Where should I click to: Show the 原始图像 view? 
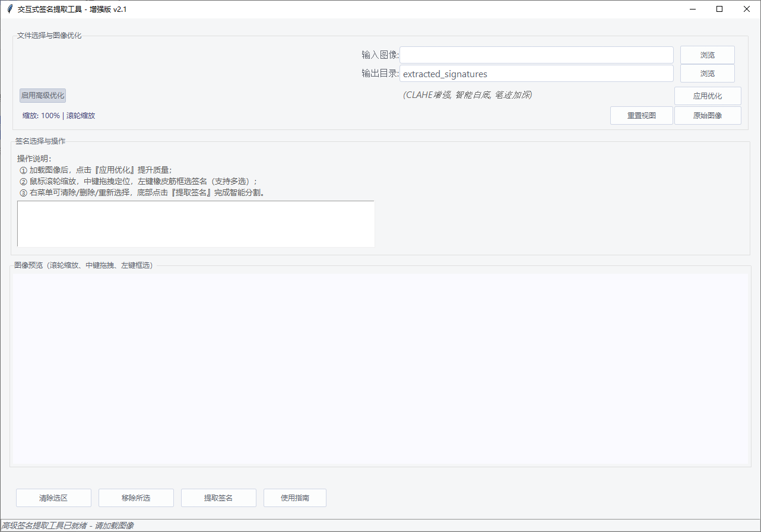[x=708, y=116]
